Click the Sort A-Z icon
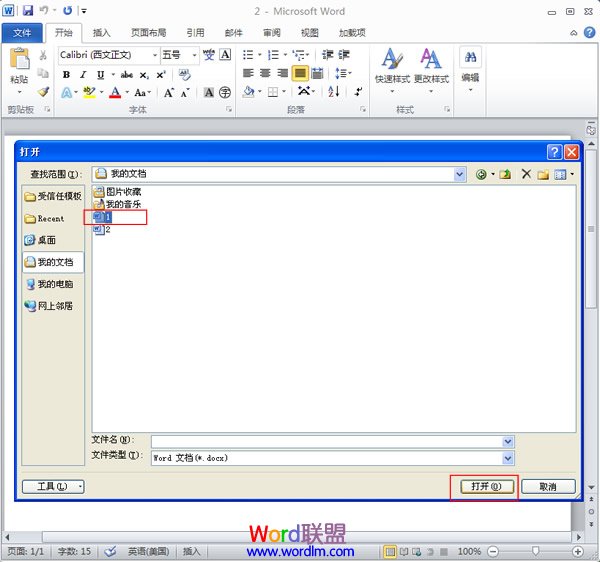600x562 pixels. pyautogui.click(x=333, y=91)
